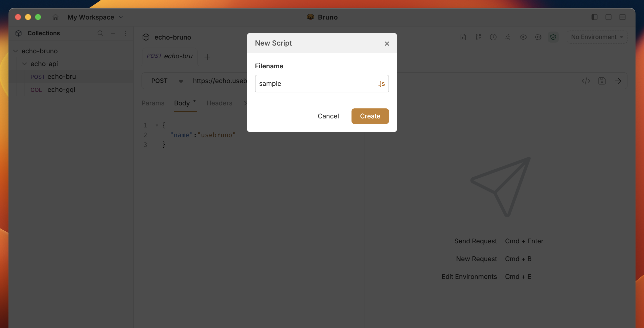Click the Cancel button in dialog
This screenshot has height=328, width=644.
328,116
